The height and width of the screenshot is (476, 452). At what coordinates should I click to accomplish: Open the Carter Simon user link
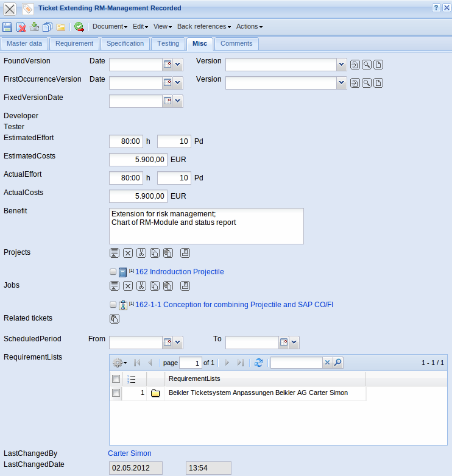(x=130, y=453)
